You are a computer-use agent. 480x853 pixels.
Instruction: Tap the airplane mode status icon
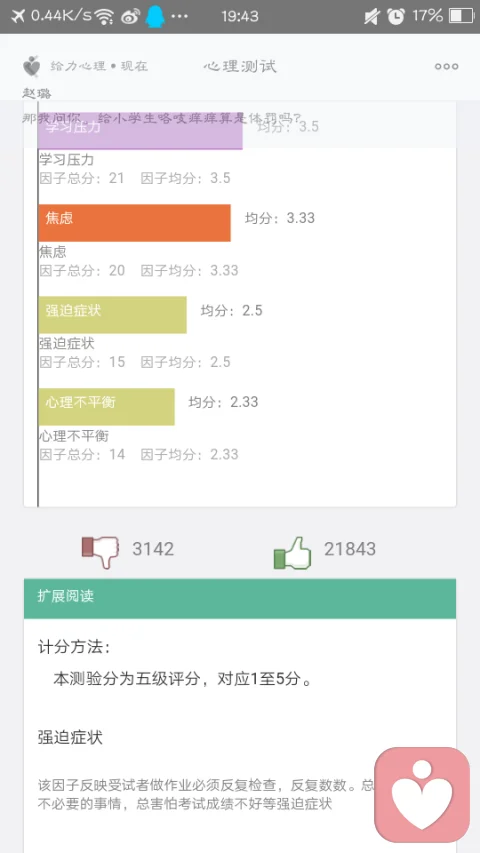[18, 16]
